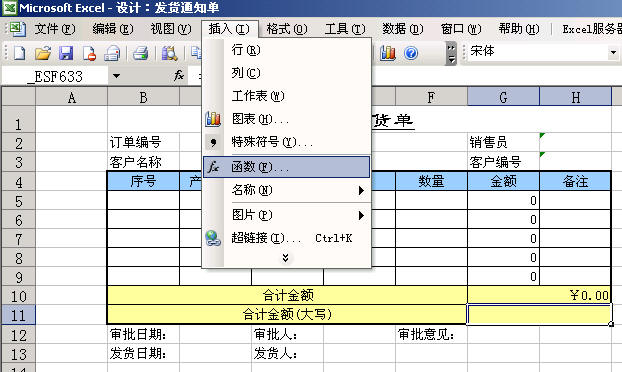Expand toolbar options overflow chevron
This screenshot has width=622, height=372.
451,53
